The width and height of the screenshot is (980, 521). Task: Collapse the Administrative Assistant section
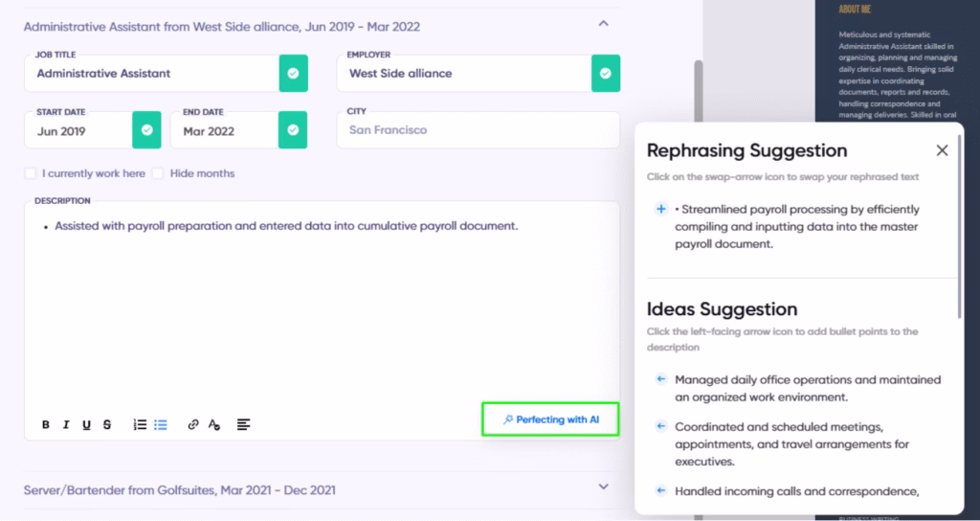click(603, 23)
